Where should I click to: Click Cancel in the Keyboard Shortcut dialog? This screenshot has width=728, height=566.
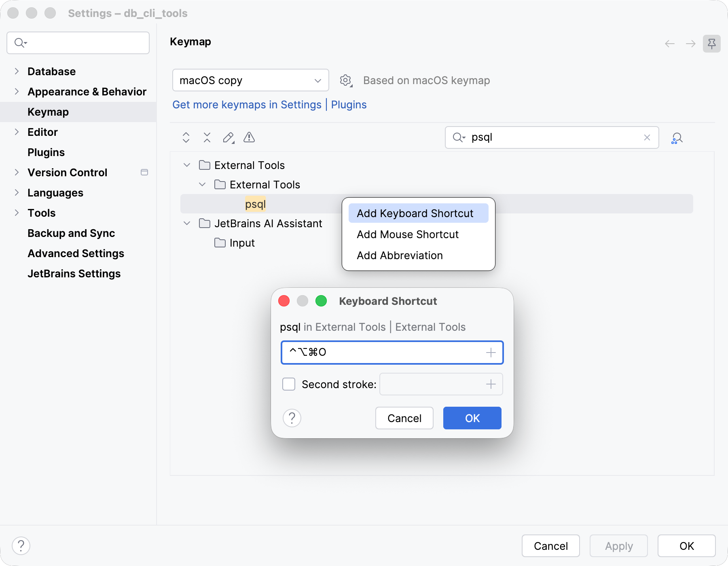click(x=404, y=418)
